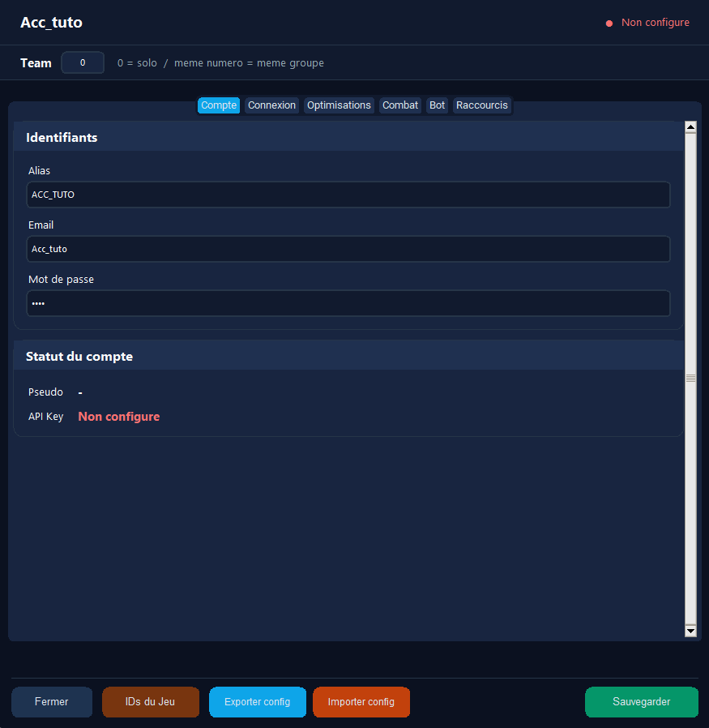Screen dimensions: 709x728
Task: Click the red status dot in header
Action: (x=609, y=24)
